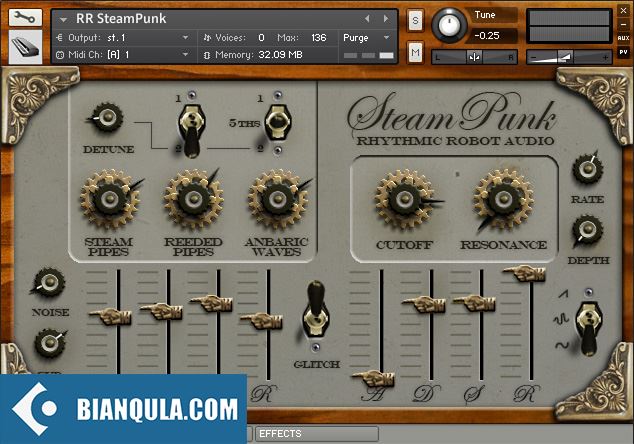Click the RR SteamPunk instrument name
634x444 pixels.
pyautogui.click(x=121, y=18)
